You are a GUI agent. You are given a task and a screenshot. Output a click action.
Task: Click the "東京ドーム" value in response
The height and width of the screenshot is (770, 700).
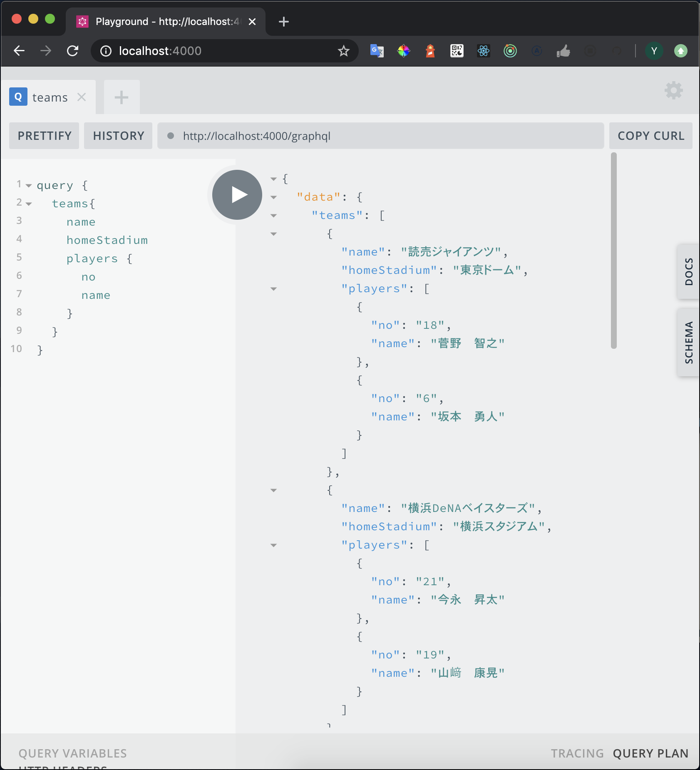(x=487, y=270)
